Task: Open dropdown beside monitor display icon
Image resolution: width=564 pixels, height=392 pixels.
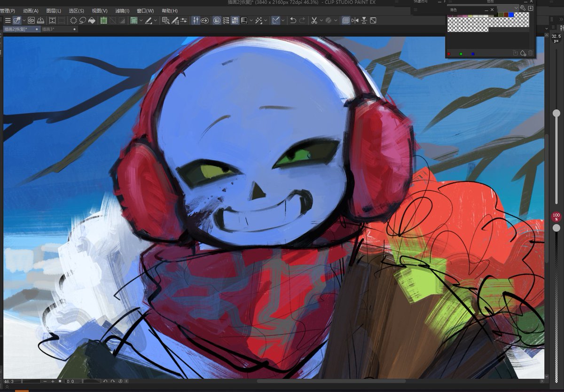Action: [251, 20]
